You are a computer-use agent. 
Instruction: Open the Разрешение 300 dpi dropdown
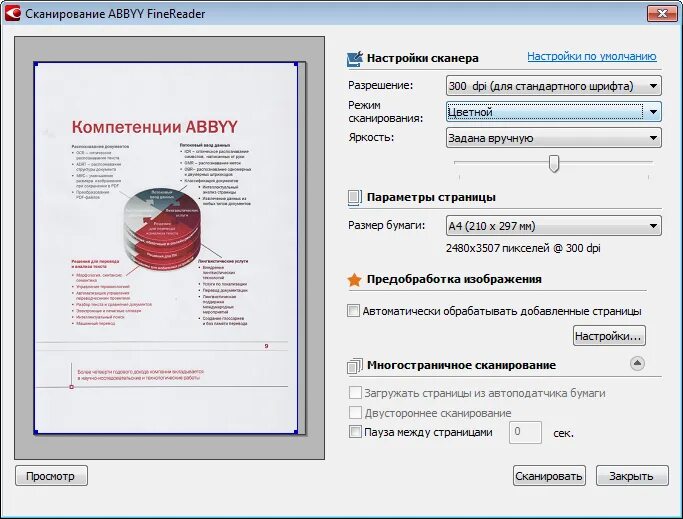[x=554, y=86]
